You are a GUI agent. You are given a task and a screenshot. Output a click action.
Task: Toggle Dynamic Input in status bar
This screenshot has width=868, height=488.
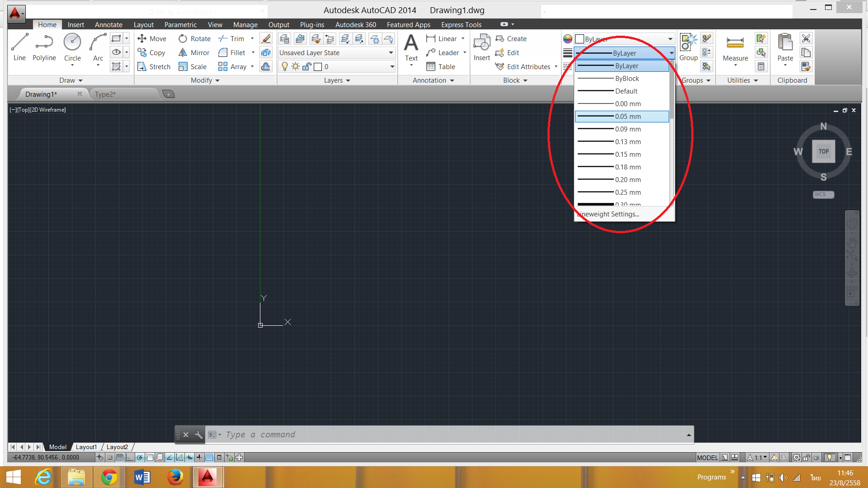(189, 457)
